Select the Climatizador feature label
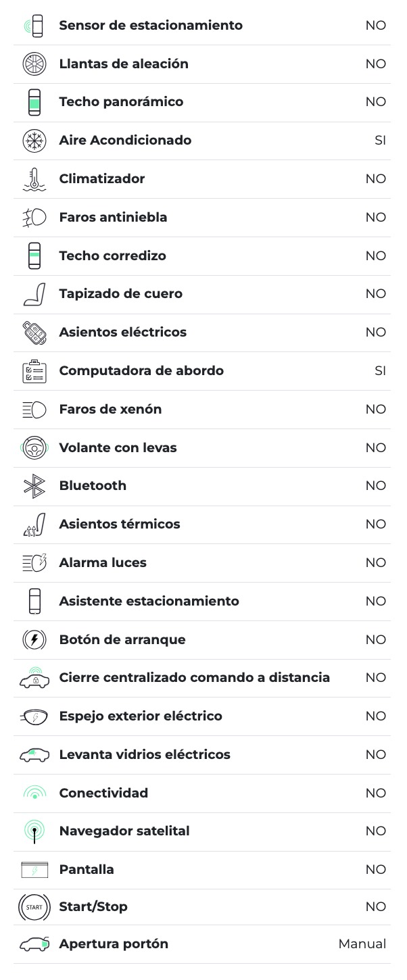407x980 pixels. (102, 179)
